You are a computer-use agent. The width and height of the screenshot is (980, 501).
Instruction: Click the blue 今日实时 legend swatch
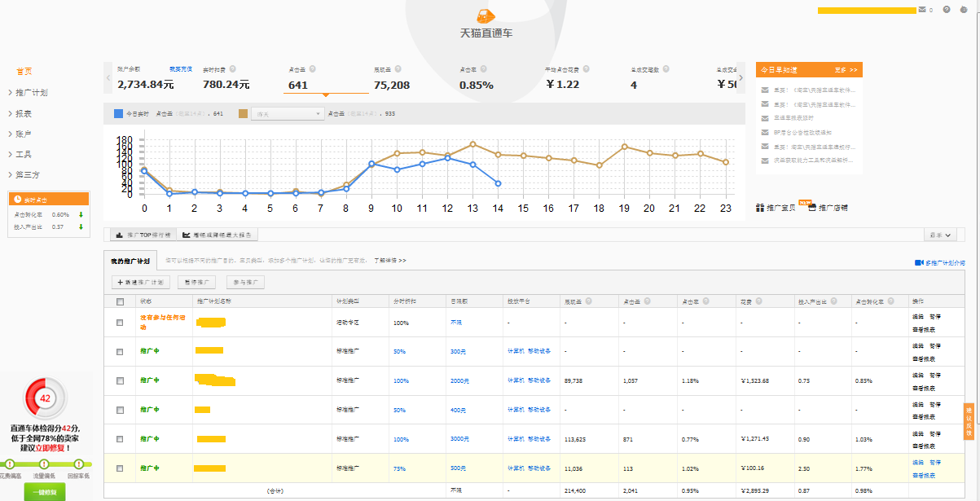[119, 114]
